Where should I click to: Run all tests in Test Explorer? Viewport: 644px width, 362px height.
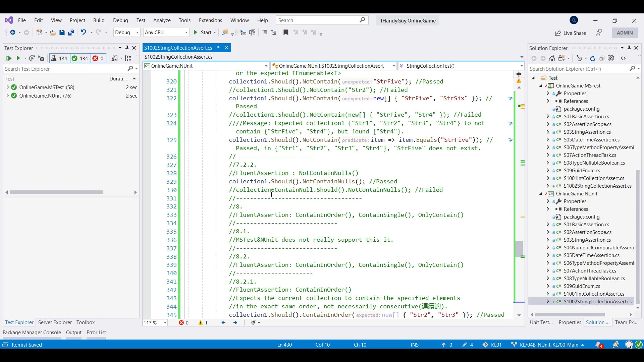9,58
